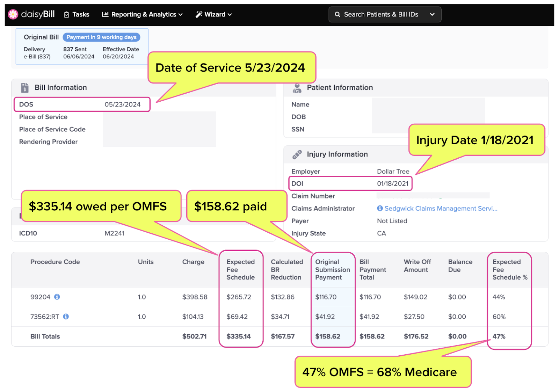Click the Tasks clipboard icon
The height and width of the screenshot is (392, 559).
click(x=67, y=15)
